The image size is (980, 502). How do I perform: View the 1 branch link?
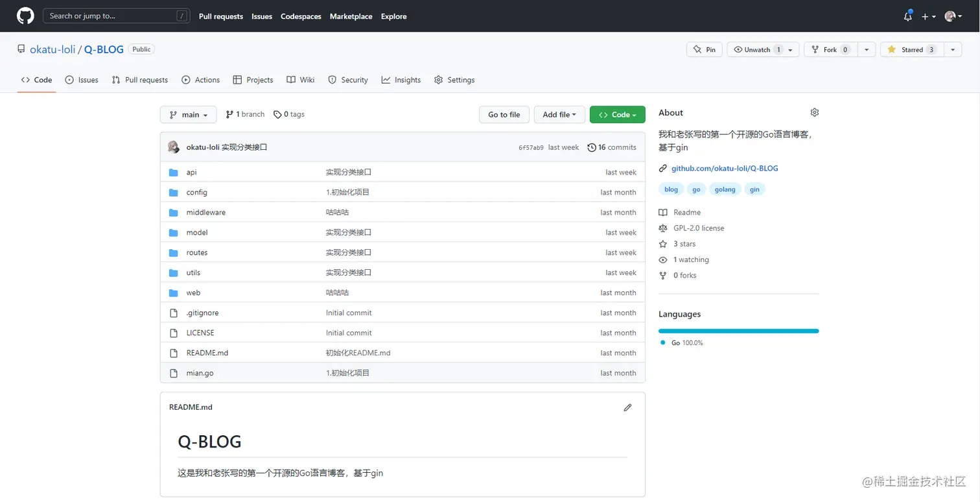click(x=245, y=114)
